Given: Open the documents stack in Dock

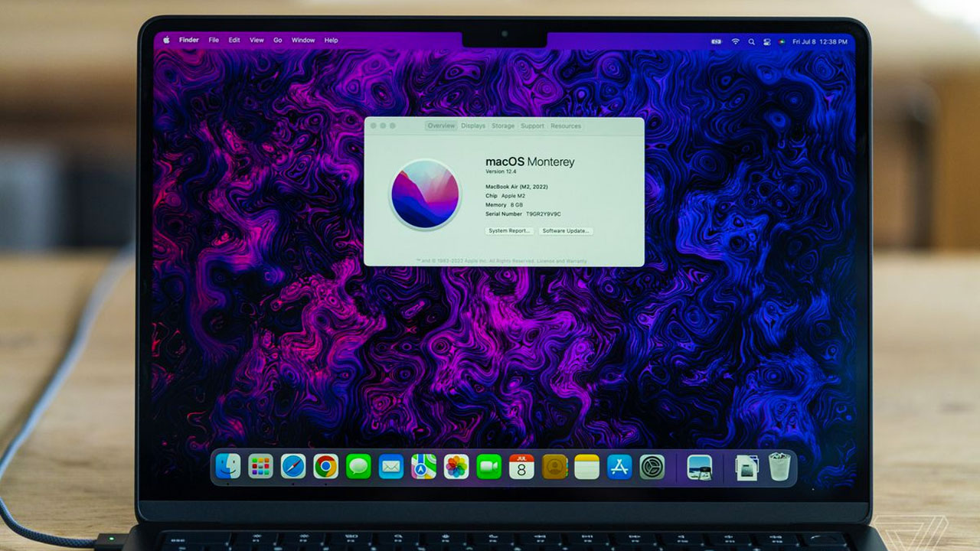Looking at the screenshot, I should pos(746,467).
